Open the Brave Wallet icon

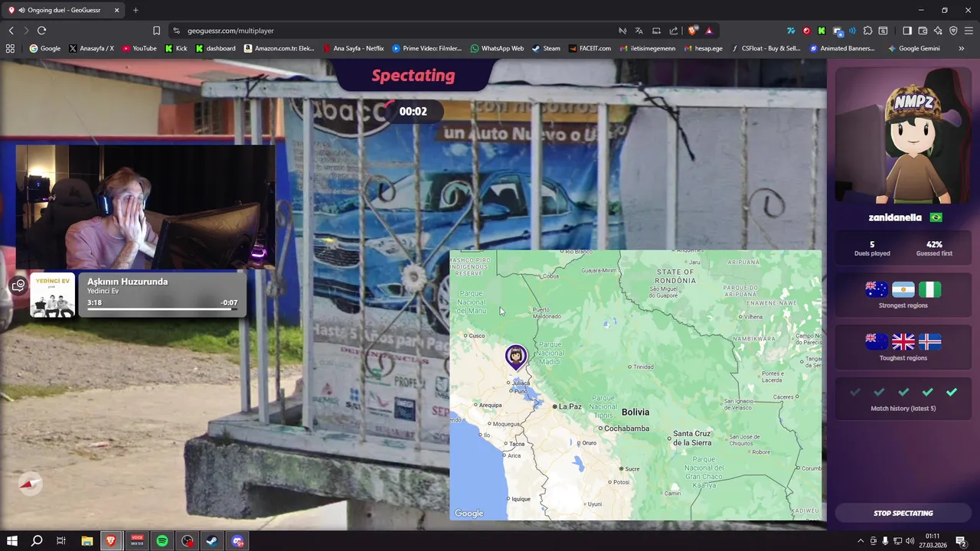point(923,31)
